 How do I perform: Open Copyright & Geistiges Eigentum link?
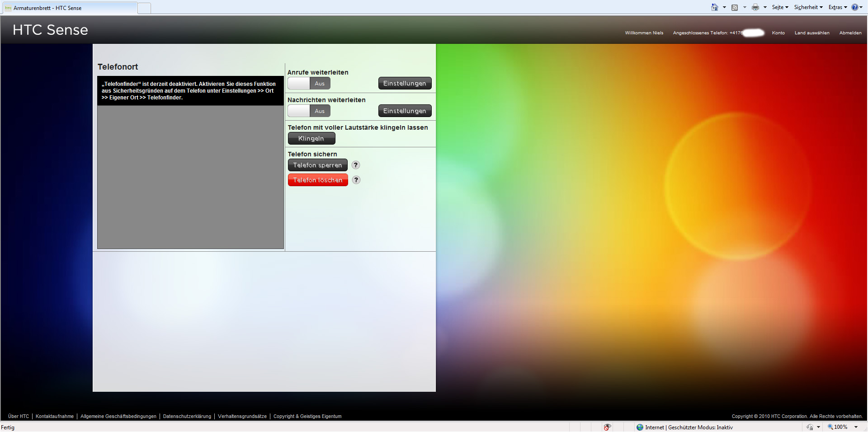[307, 416]
